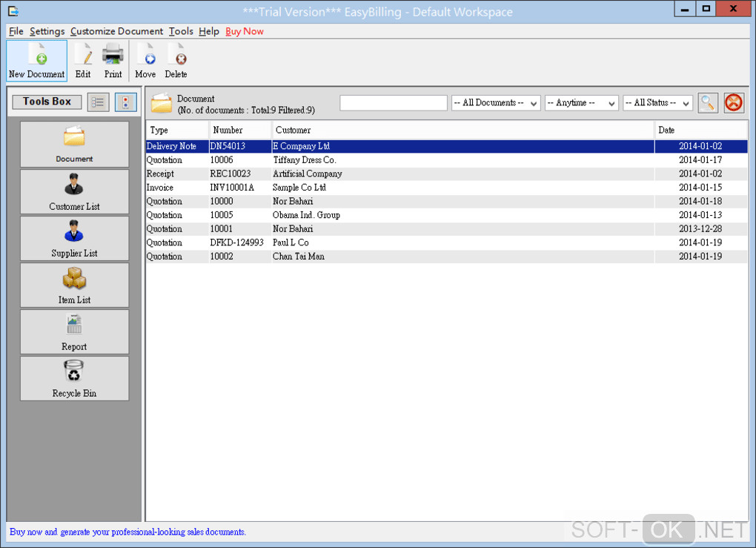Select the Tiffany Dress Co. quotation row
This screenshot has height=548, width=756.
pos(447,160)
